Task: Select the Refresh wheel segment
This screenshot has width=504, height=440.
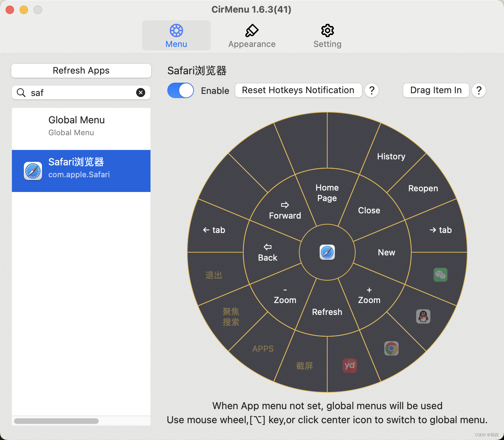Action: pos(327,312)
